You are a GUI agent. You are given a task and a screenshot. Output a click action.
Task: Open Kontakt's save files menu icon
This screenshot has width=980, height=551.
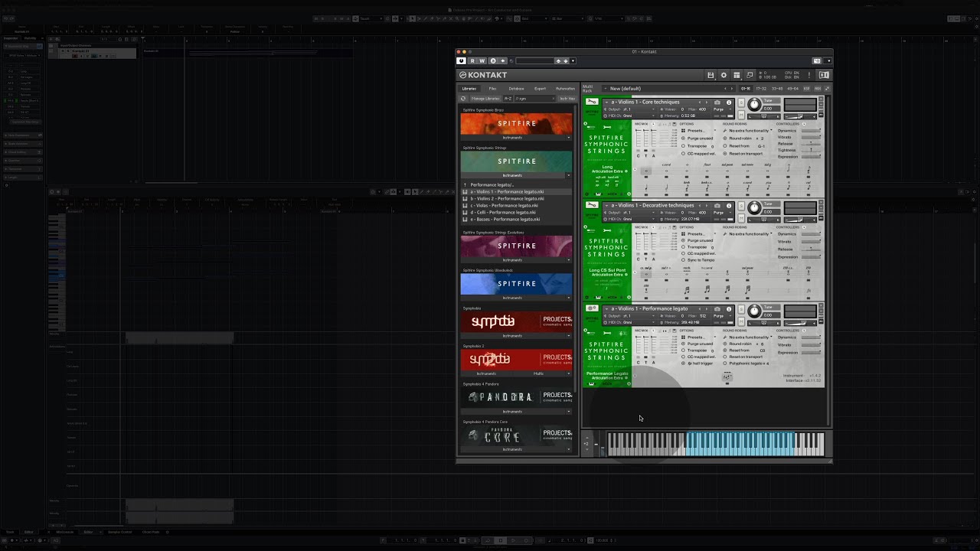(x=710, y=75)
